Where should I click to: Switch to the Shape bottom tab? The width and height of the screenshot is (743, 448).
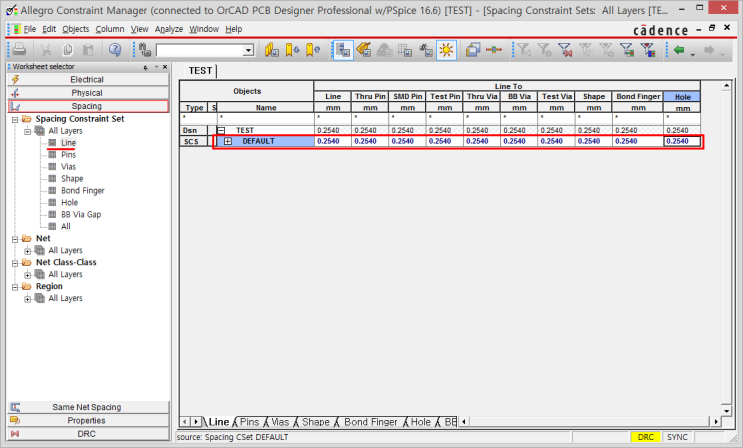tap(316, 422)
